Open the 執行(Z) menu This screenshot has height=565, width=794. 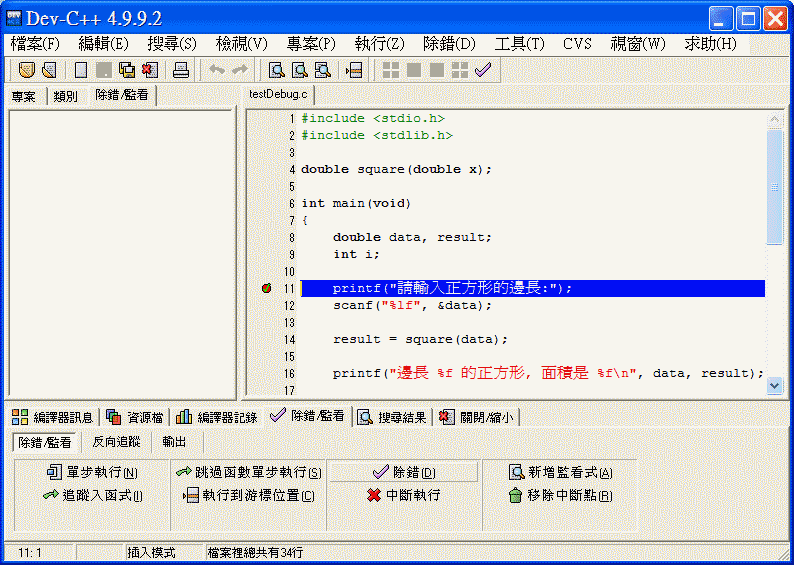(379, 44)
